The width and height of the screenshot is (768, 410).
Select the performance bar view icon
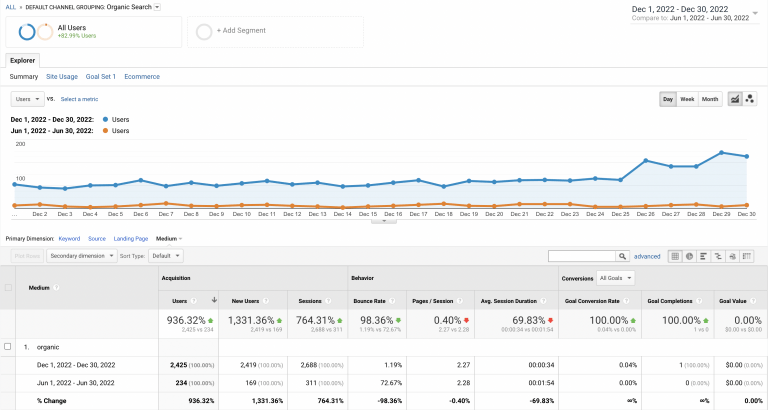click(x=704, y=256)
